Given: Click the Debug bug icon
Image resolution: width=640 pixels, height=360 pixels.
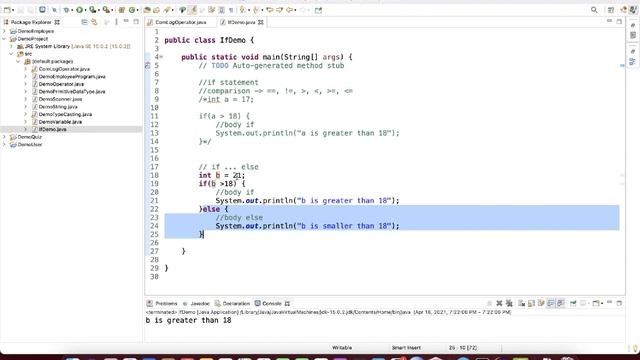Looking at the screenshot, I should tap(66, 10).
